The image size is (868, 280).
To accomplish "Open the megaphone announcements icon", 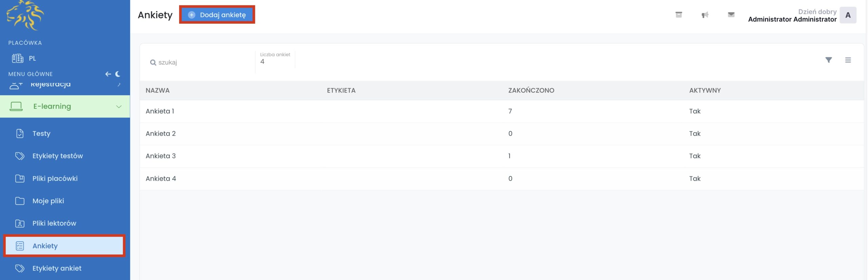I will (705, 15).
